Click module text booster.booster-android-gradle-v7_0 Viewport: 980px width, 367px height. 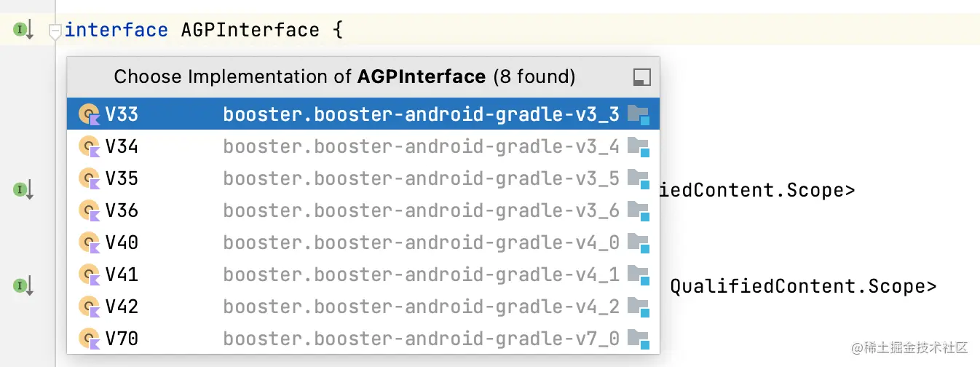click(422, 339)
